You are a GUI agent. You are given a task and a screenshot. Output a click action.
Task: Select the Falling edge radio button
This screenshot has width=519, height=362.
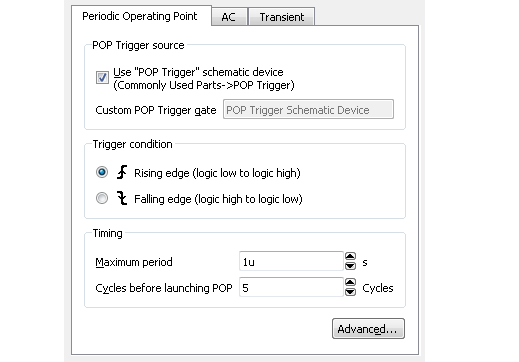pos(102,198)
